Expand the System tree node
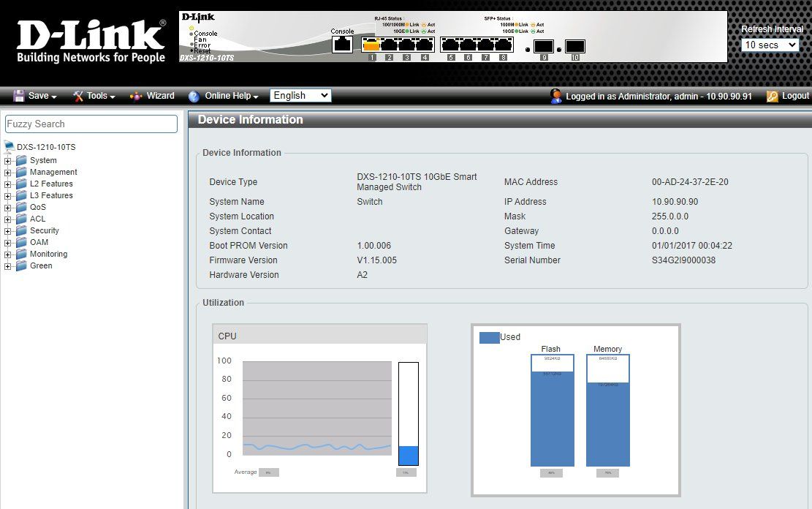Image resolution: width=812 pixels, height=509 pixels. 7,161
